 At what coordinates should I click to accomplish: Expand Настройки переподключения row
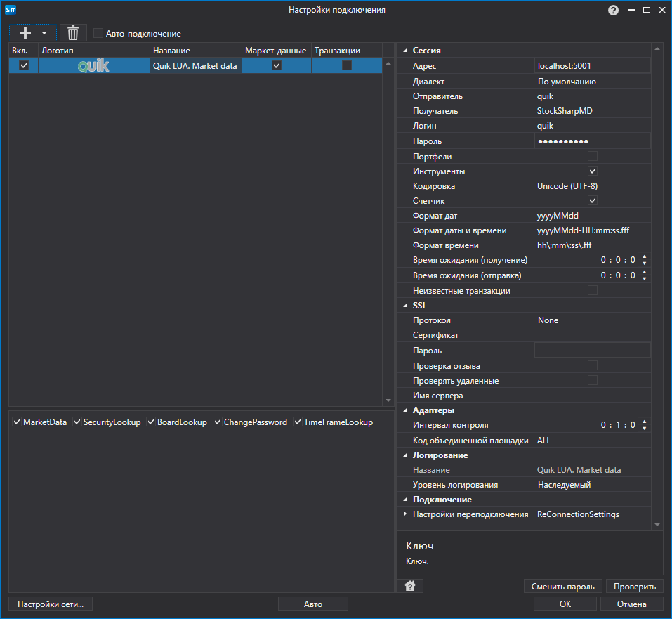click(x=405, y=514)
